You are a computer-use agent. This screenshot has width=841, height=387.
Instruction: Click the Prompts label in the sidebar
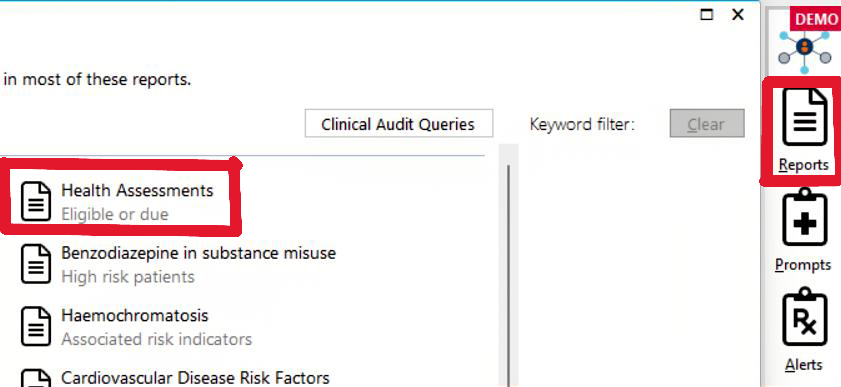click(803, 265)
